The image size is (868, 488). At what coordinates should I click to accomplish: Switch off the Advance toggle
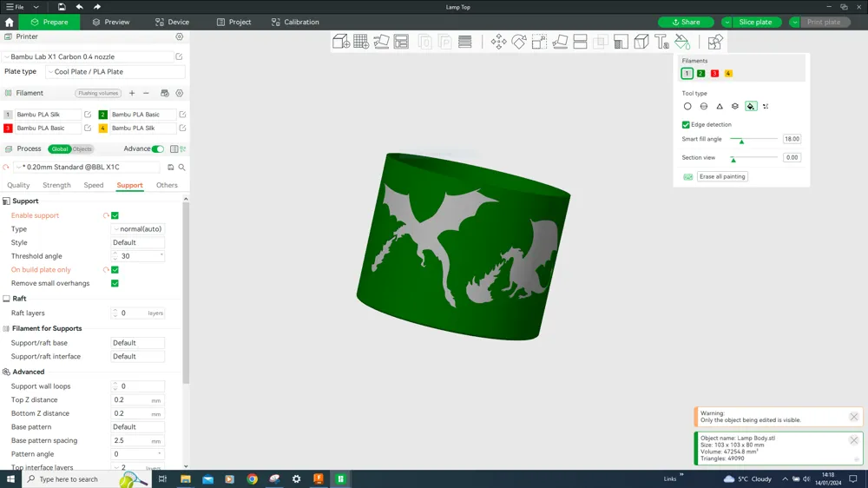[x=158, y=149]
